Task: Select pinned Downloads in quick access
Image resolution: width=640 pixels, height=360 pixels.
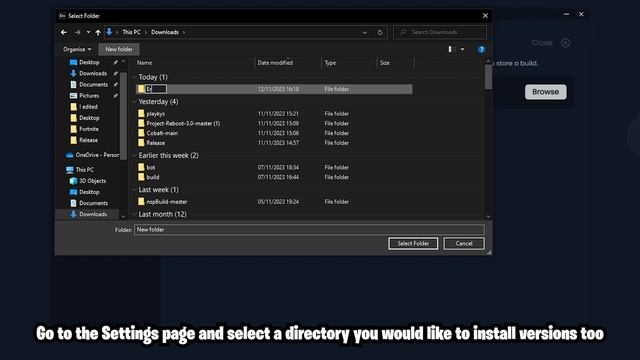Action: point(93,73)
